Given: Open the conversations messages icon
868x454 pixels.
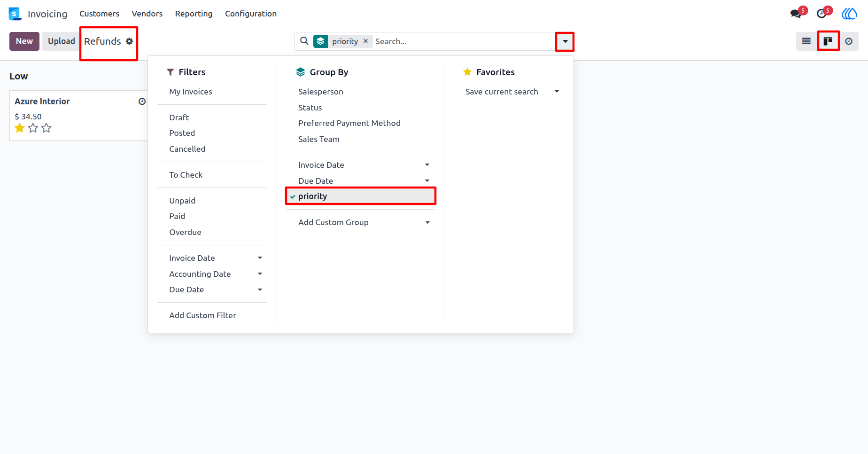Looking at the screenshot, I should point(797,13).
